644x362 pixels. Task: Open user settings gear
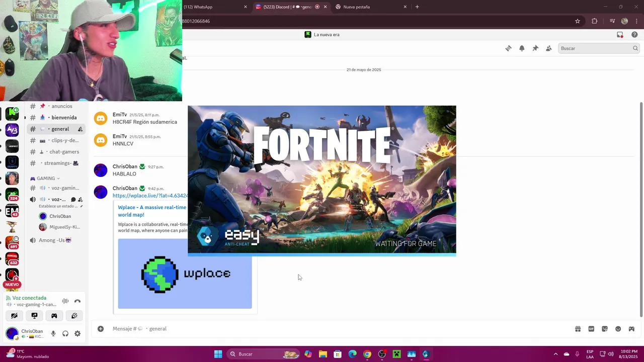click(77, 333)
